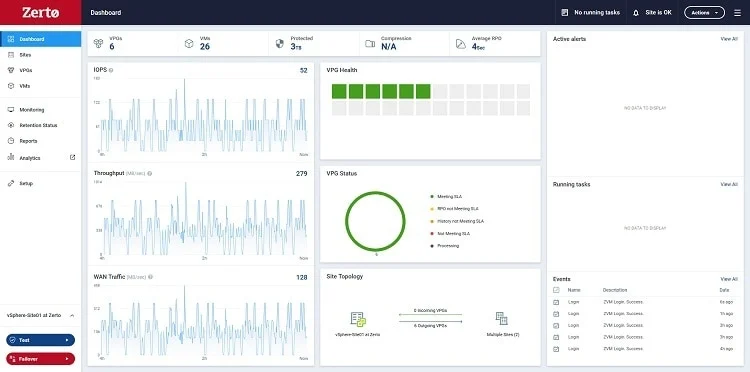This screenshot has width=750, height=372.
Task: Click the Multiple Sites (2) label
Action: point(503,335)
